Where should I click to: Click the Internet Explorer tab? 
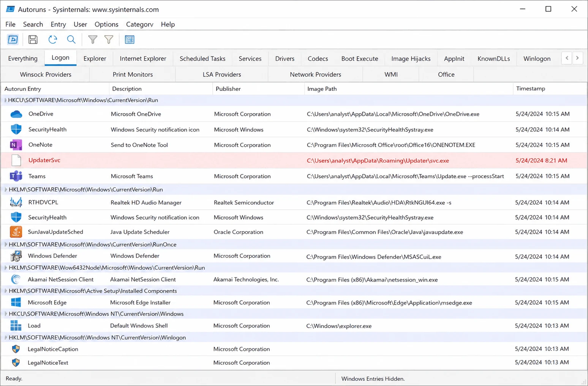(x=143, y=59)
